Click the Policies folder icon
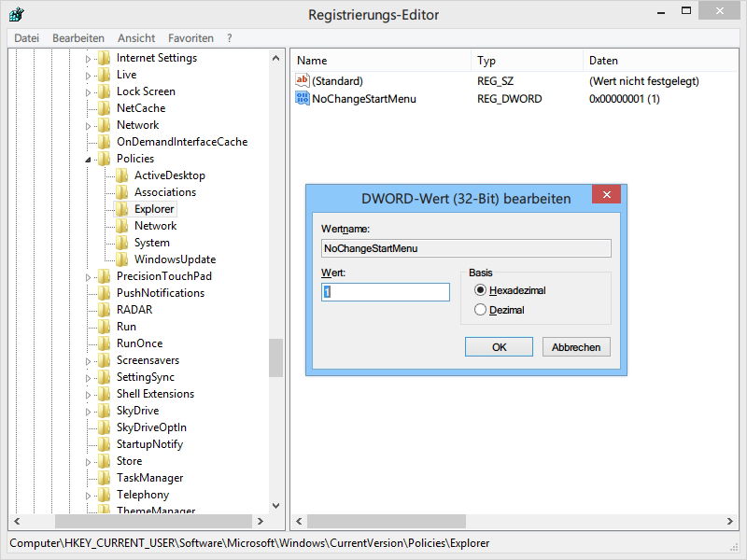 pyautogui.click(x=104, y=159)
